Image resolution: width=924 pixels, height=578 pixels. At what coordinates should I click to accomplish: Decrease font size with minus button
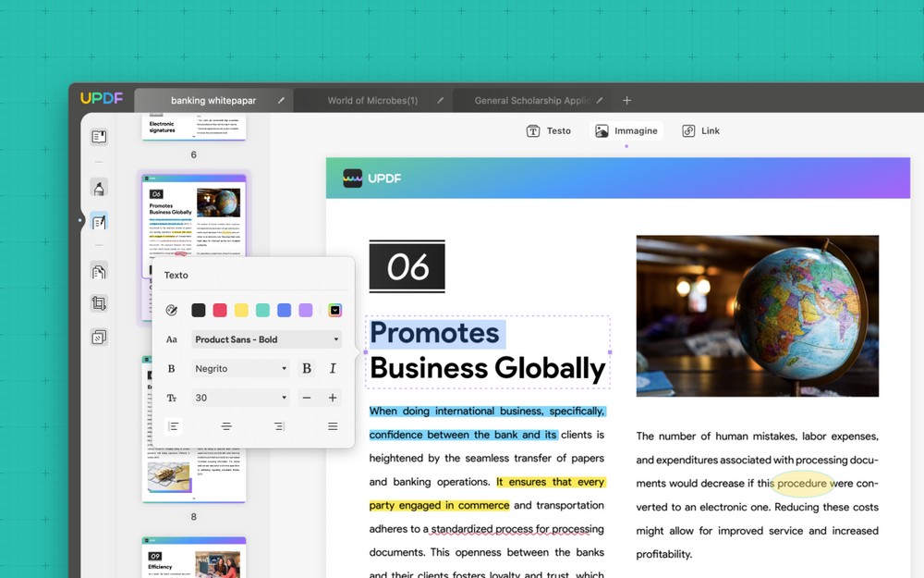307,398
